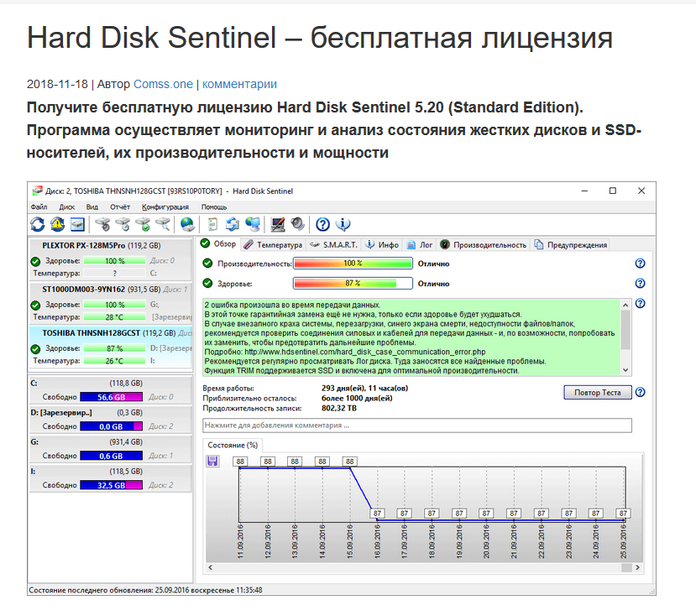Click the chart's right scroll arrow
Image resolution: width=696 pixels, height=616 pixels.
[637, 567]
